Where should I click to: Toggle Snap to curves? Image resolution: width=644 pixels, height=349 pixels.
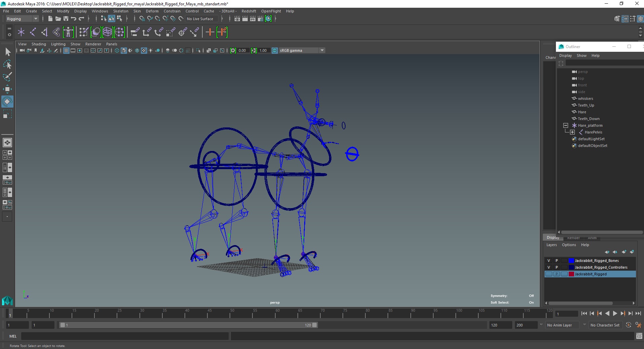150,19
